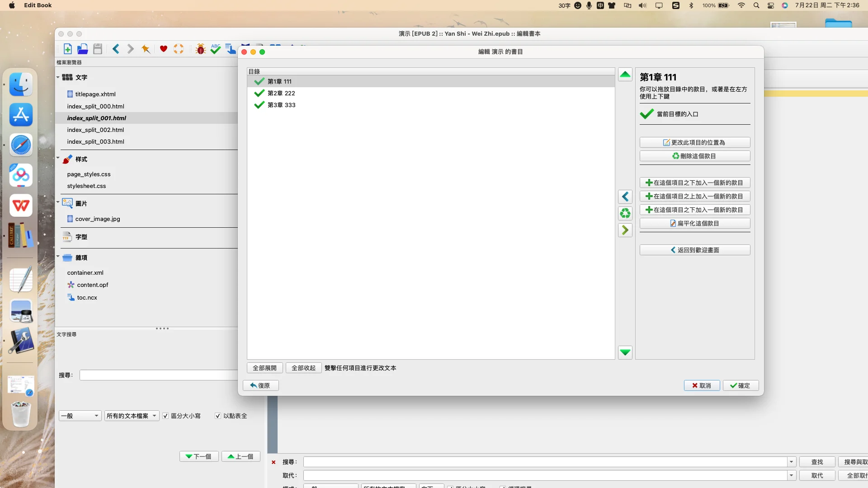Screen dimensions: 868x488
Task: Open App Store from the dock
Action: click(x=21, y=115)
